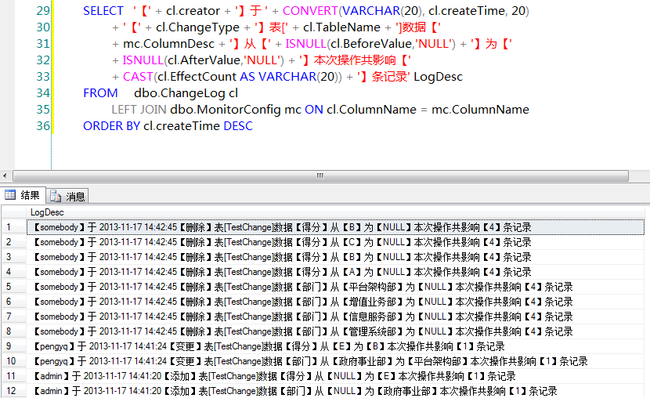Click line number 29 in the gutter

[43, 11]
